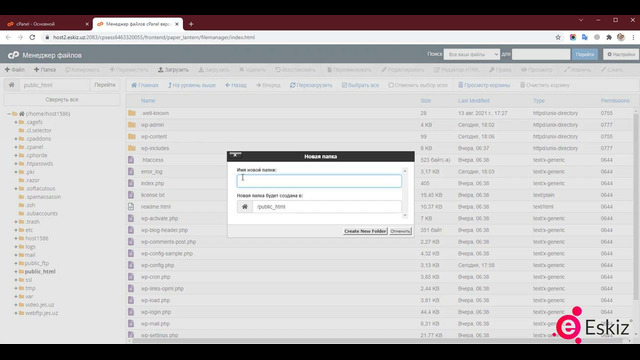
Task: Select the wp-login.php file row
Action: tap(380, 312)
